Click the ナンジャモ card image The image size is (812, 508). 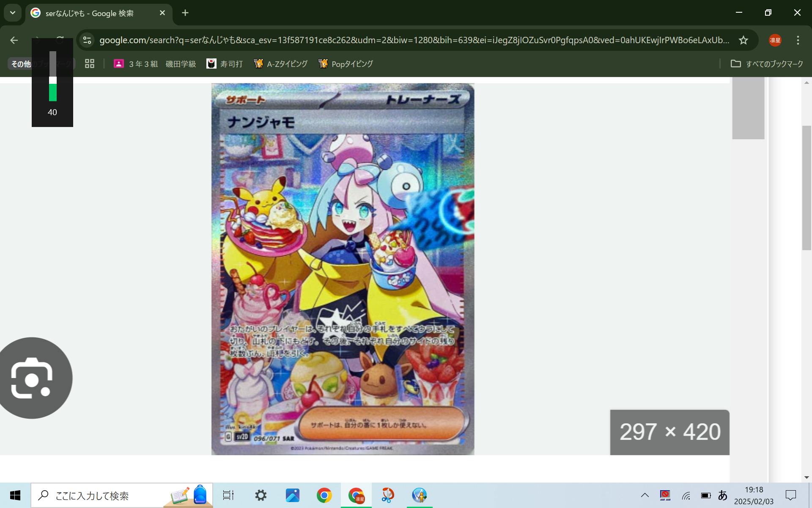point(343,269)
